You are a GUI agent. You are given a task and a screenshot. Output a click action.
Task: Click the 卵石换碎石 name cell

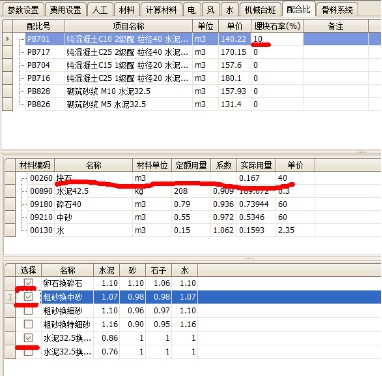point(67,283)
